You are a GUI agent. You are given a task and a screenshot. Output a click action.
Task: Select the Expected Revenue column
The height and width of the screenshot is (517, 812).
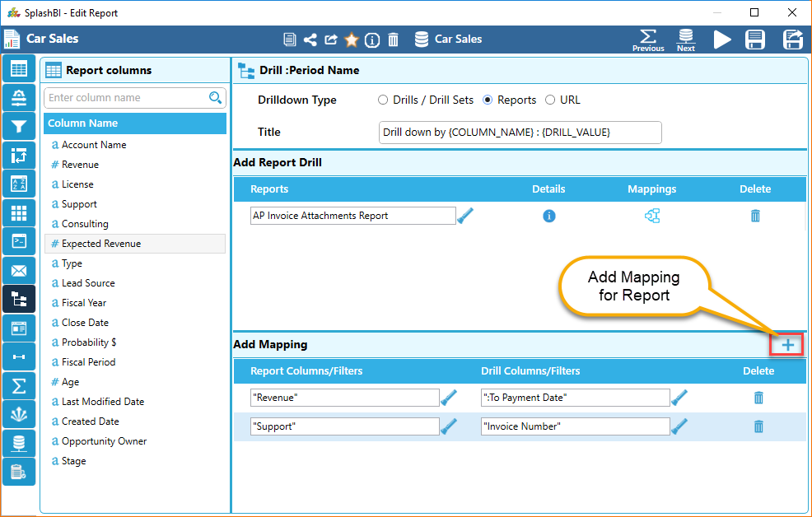(x=134, y=244)
